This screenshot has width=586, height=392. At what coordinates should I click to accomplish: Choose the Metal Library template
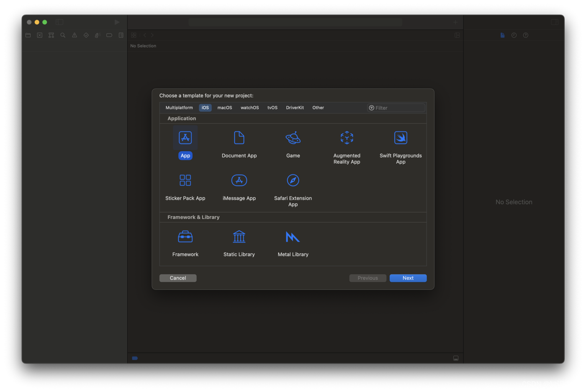pyautogui.click(x=293, y=243)
